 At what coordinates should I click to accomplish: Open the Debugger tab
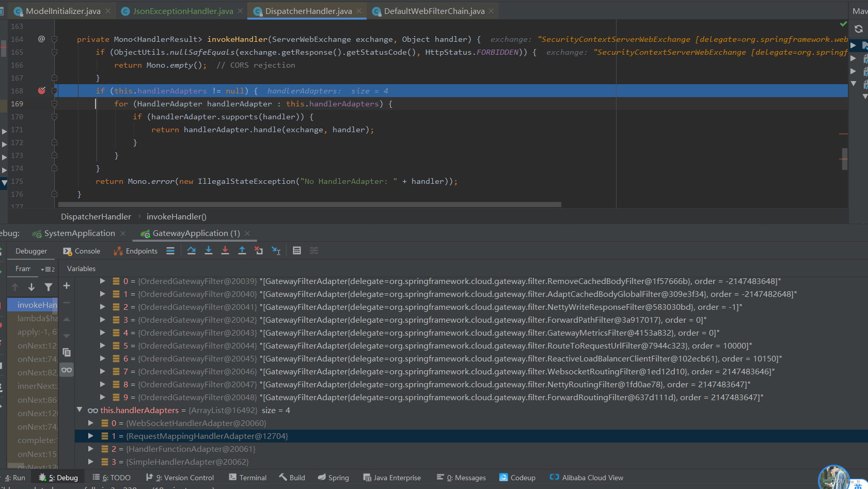tap(31, 251)
